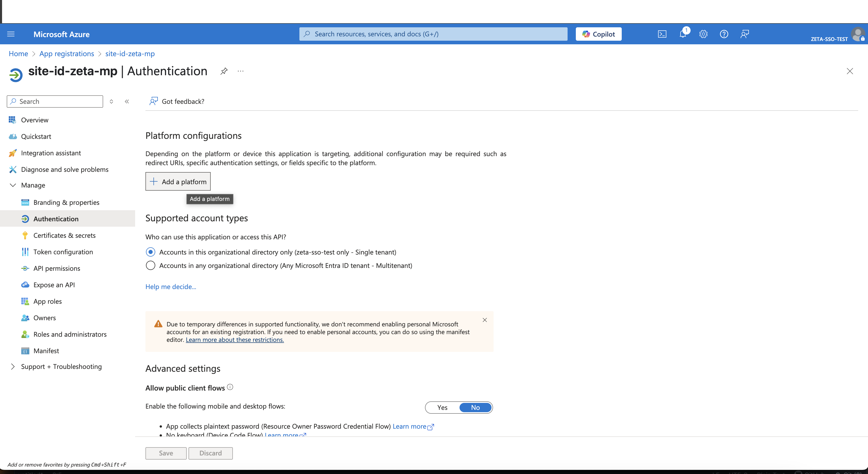This screenshot has height=474, width=868.
Task: Open the portal settings gear
Action: click(703, 34)
